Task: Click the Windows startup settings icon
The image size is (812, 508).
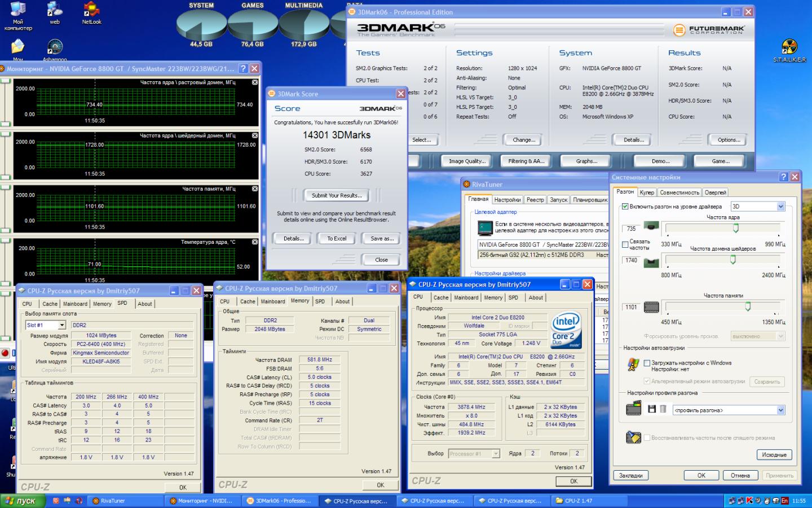Action: pos(633,365)
